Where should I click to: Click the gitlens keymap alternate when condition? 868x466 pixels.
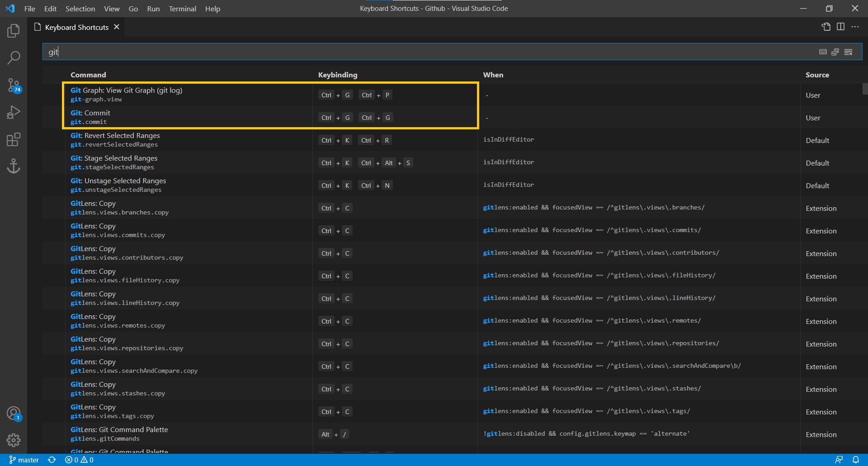pyautogui.click(x=587, y=433)
